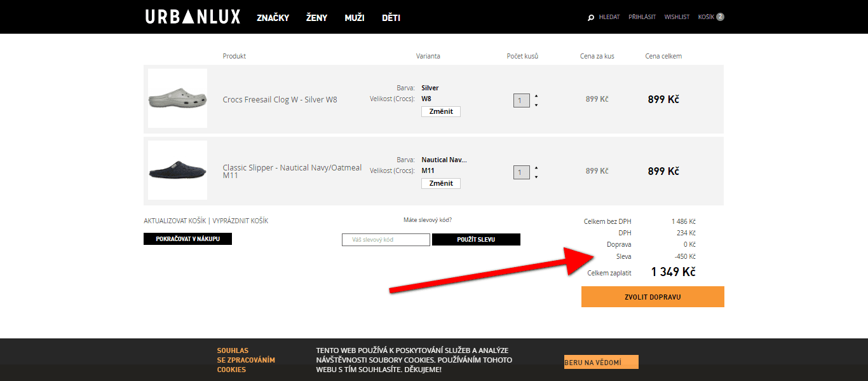Accept cookies with BERU NA VĚDOMÍ
The image size is (868, 381).
point(601,362)
